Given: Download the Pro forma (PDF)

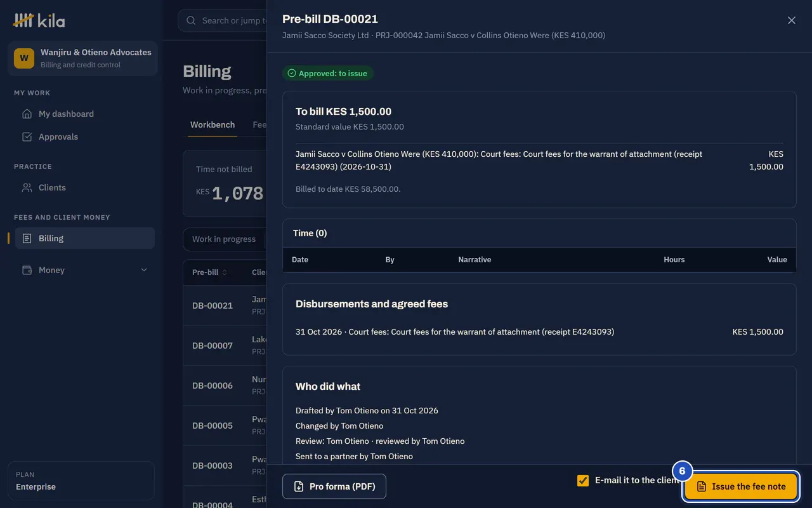Looking at the screenshot, I should tap(334, 486).
